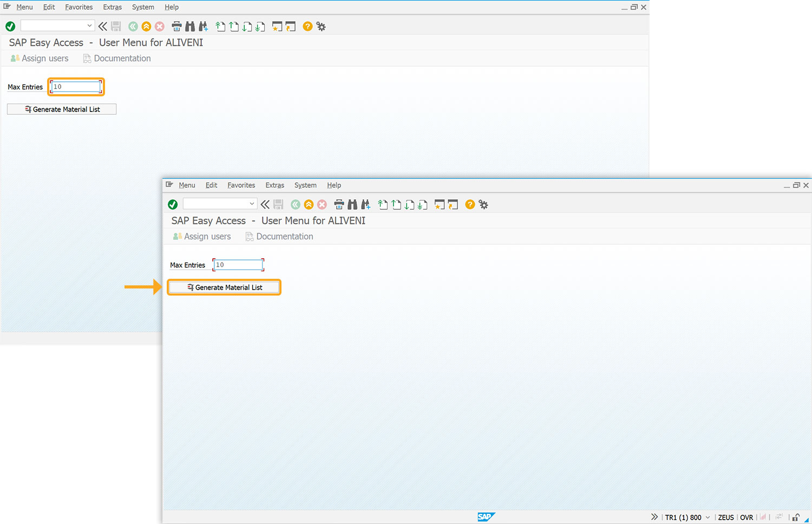Click the Next Page icon in front window
Screen dimensions: 812x524
410,205
